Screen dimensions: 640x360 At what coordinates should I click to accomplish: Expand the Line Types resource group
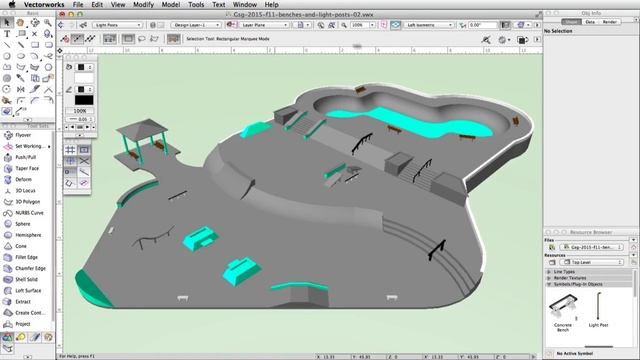coord(549,271)
